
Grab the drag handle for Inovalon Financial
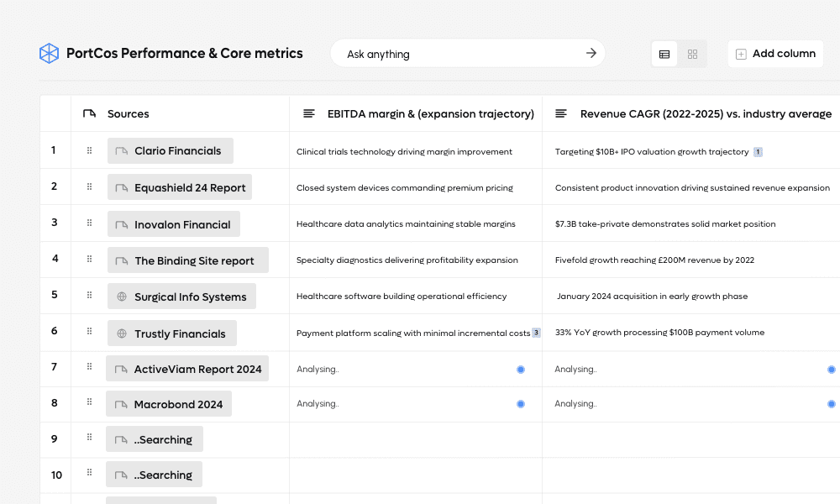pos(90,223)
